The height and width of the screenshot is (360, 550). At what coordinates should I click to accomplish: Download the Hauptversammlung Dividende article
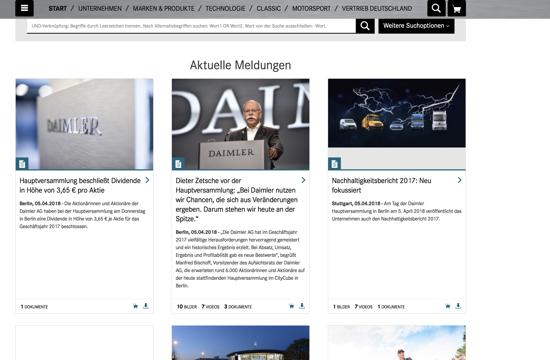coord(146,306)
